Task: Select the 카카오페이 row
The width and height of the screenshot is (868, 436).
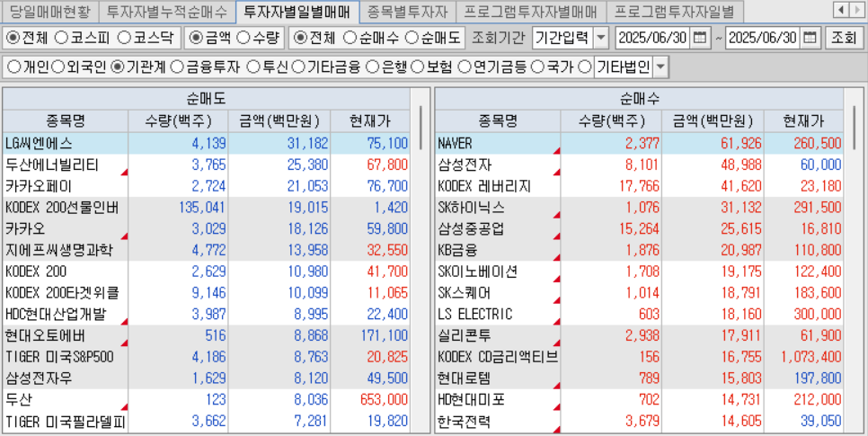Action: tap(207, 186)
